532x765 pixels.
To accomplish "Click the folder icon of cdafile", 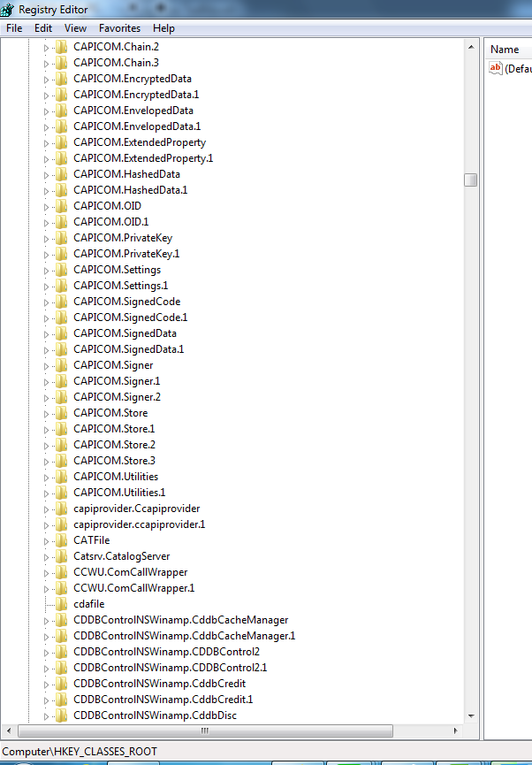I will click(x=61, y=604).
